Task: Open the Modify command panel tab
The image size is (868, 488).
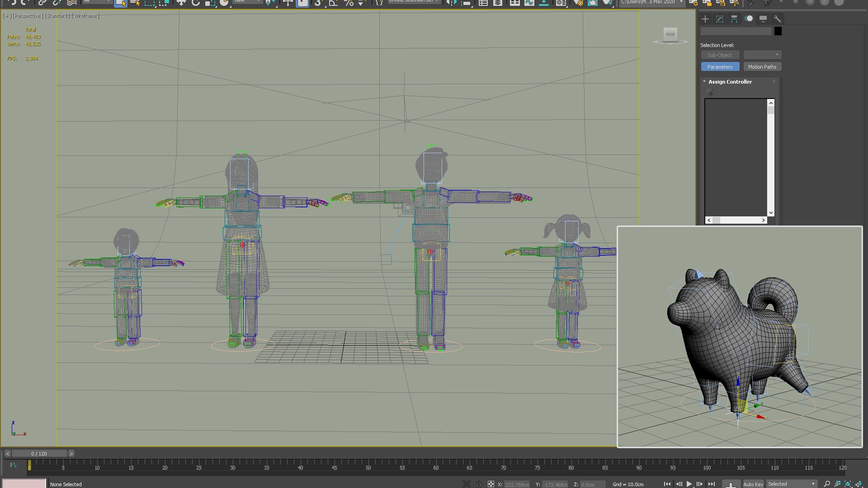Action: [x=719, y=19]
